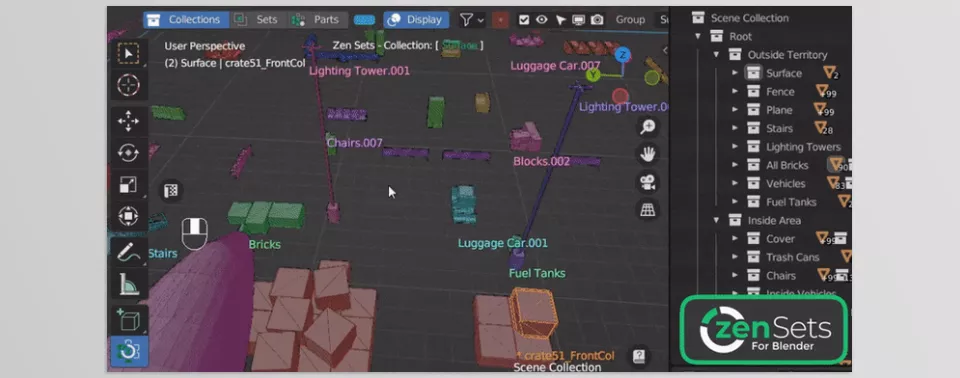960x378 pixels.
Task: Expand the Lighting Towers collection
Action: [x=735, y=146]
